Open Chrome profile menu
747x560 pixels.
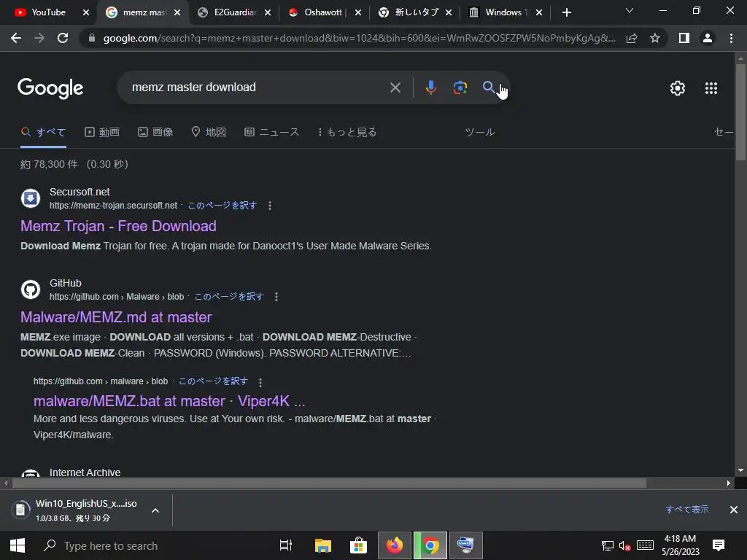708,38
